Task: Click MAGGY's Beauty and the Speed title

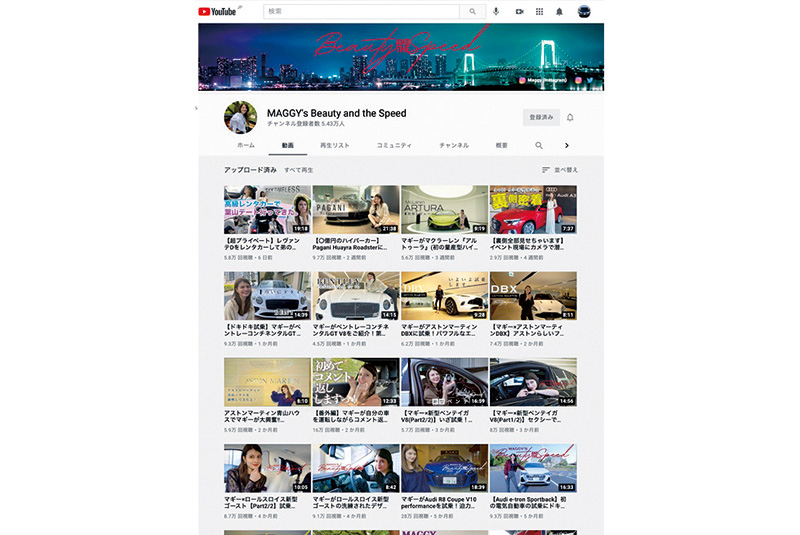Action: coord(337,113)
